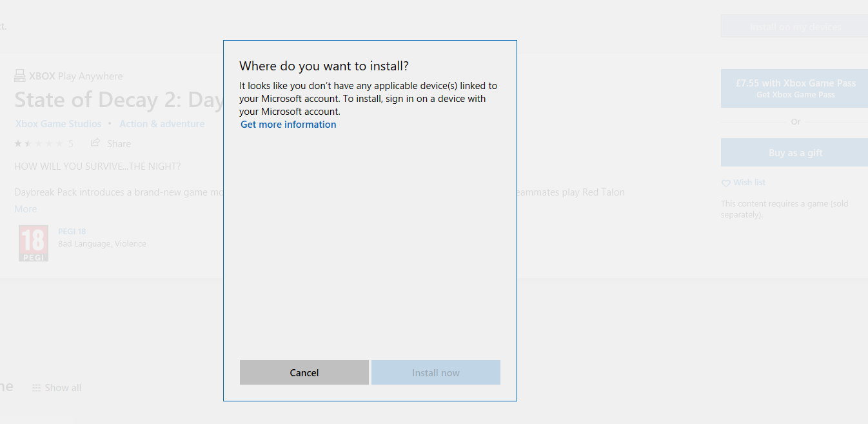Image resolution: width=868 pixels, height=424 pixels.
Task: Open the PEGI 18 rating link
Action: click(72, 232)
